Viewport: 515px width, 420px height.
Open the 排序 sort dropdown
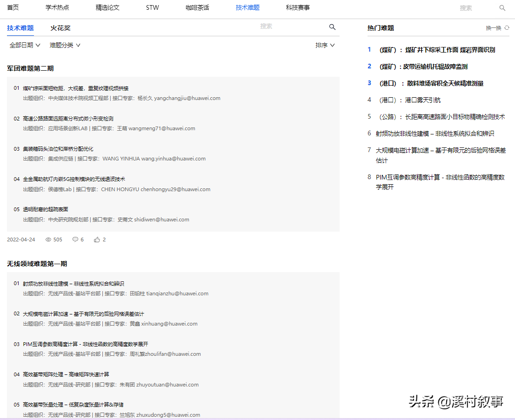(325, 45)
